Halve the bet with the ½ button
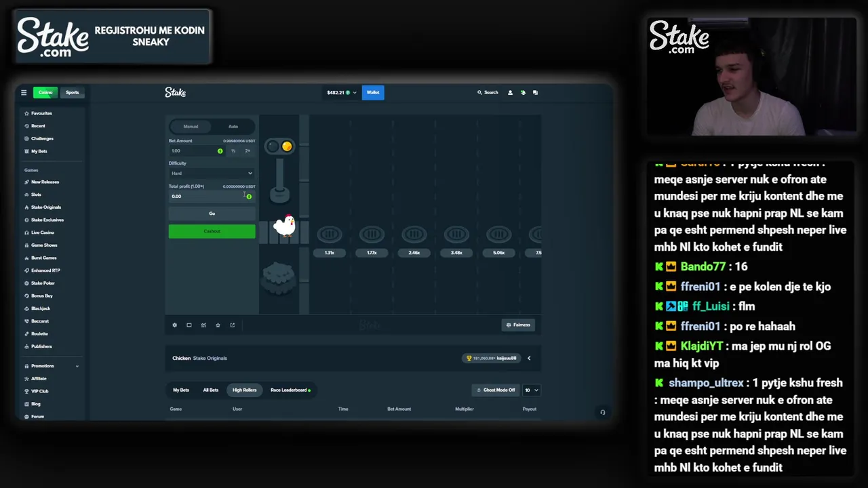The image size is (868, 488). pos(233,150)
